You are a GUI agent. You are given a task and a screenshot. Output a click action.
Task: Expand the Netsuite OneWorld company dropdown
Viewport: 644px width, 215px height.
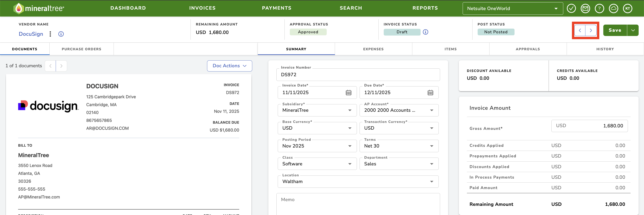[513, 8]
